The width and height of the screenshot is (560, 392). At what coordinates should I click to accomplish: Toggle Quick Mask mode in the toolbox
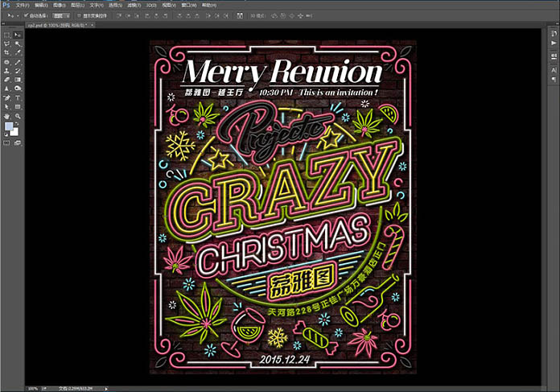(x=7, y=142)
